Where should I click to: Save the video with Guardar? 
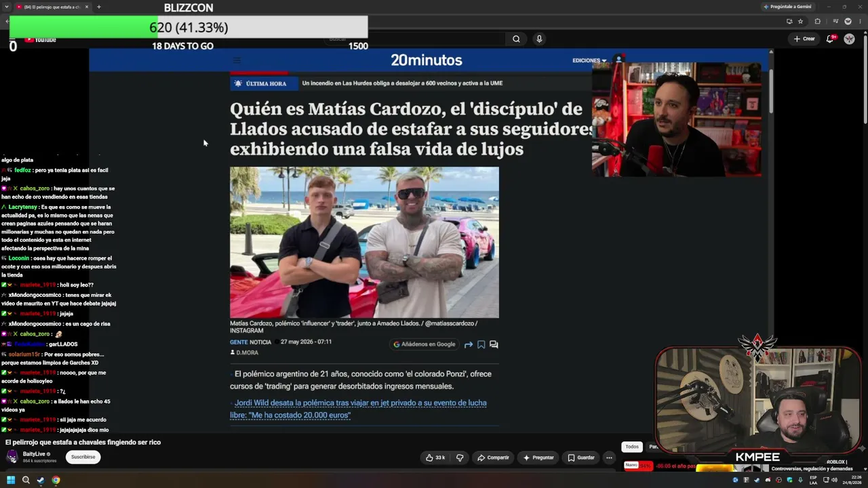pyautogui.click(x=581, y=457)
